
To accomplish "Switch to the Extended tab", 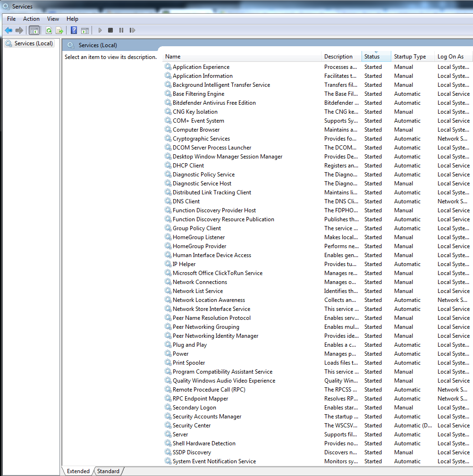I will pyautogui.click(x=78, y=471).
